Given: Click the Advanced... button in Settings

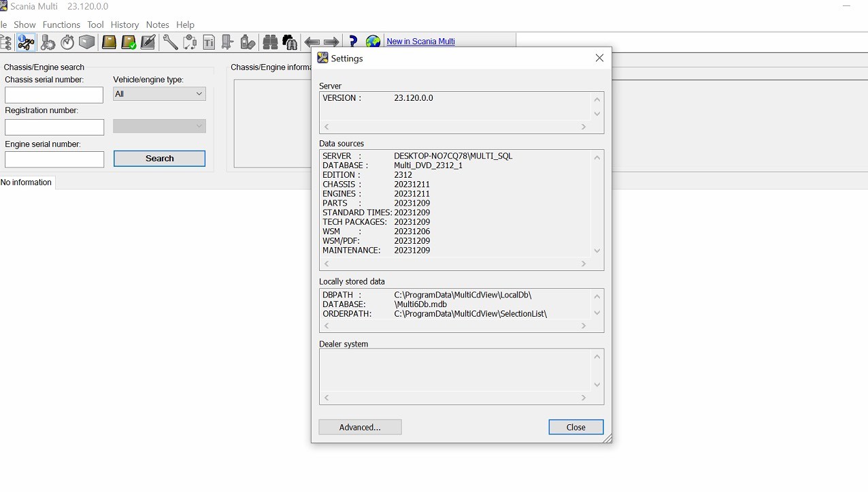Looking at the screenshot, I should [x=360, y=427].
